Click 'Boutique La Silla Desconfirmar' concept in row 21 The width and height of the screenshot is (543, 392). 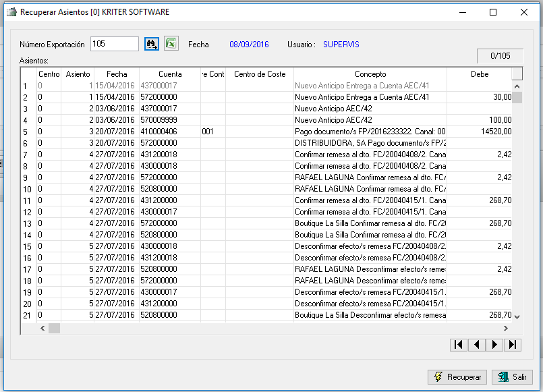[x=370, y=315]
